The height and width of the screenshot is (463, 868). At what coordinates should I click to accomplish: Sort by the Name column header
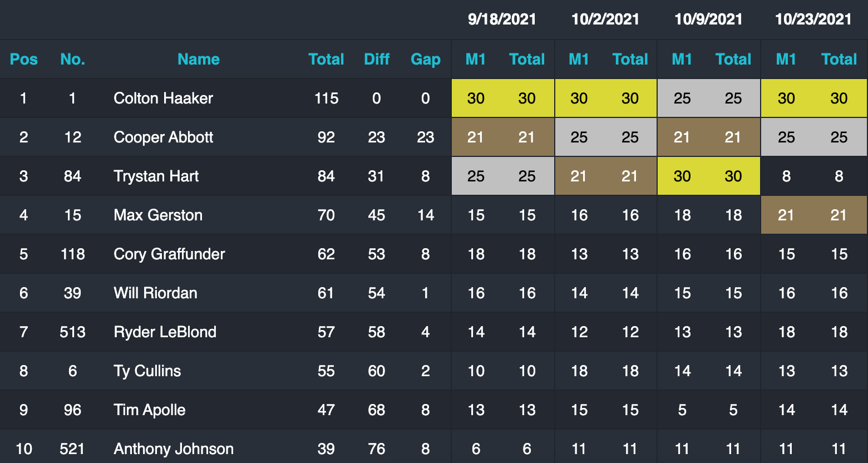click(199, 60)
